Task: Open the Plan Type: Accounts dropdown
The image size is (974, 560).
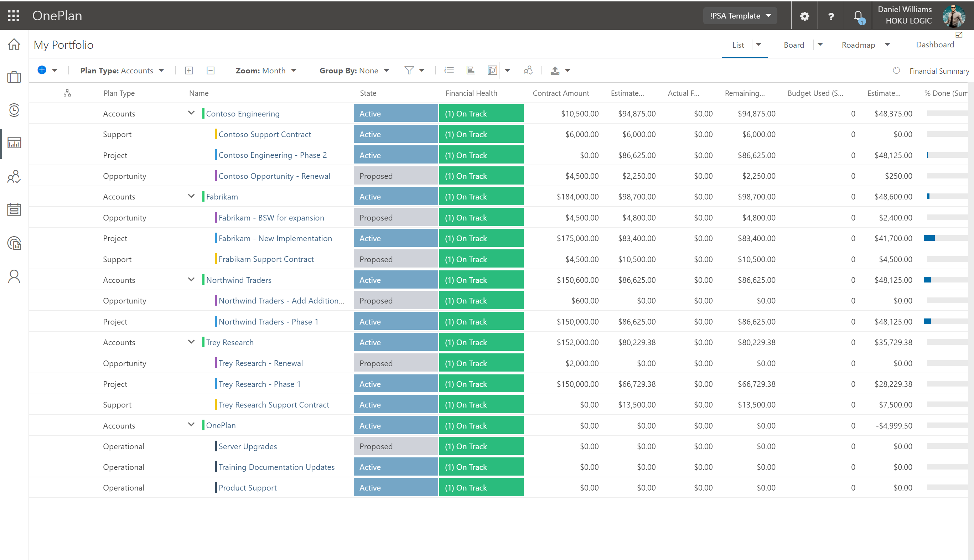Action: pos(122,71)
